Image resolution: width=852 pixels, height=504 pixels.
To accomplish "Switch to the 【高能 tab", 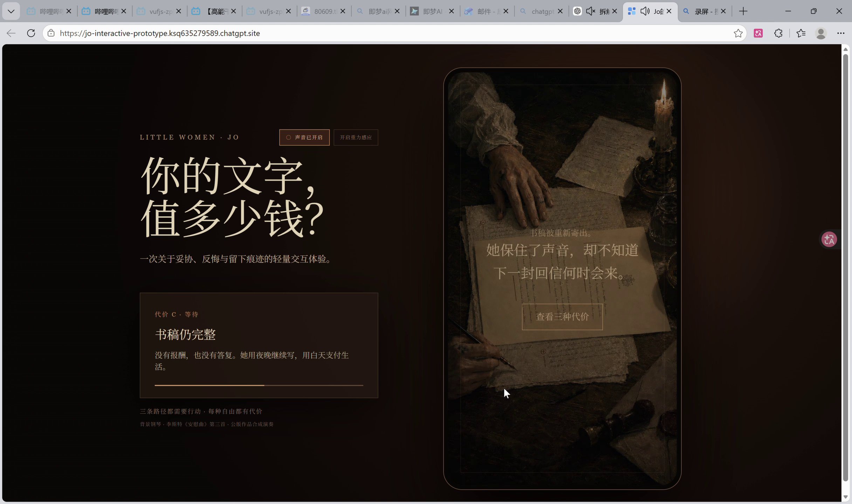I will [x=214, y=11].
